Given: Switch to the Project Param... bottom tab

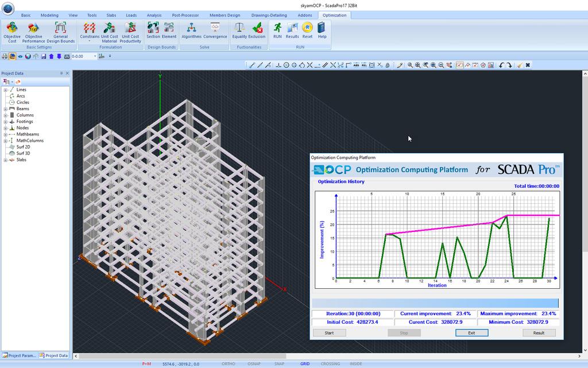Looking at the screenshot, I should coord(19,355).
